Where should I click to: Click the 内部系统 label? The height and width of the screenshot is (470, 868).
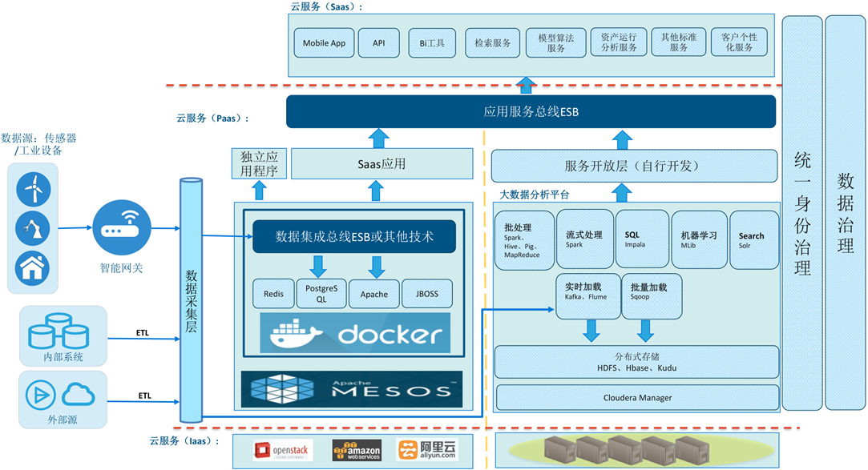[x=63, y=357]
